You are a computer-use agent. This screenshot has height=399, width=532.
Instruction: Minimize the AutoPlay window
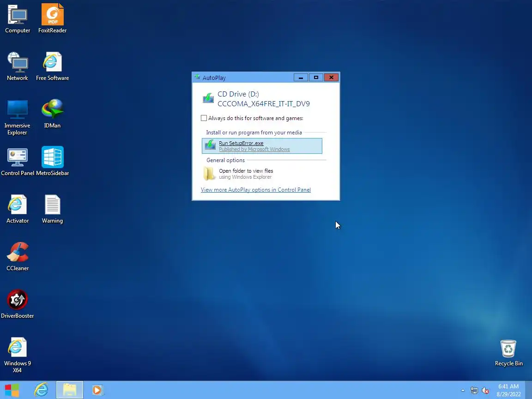[x=301, y=78]
